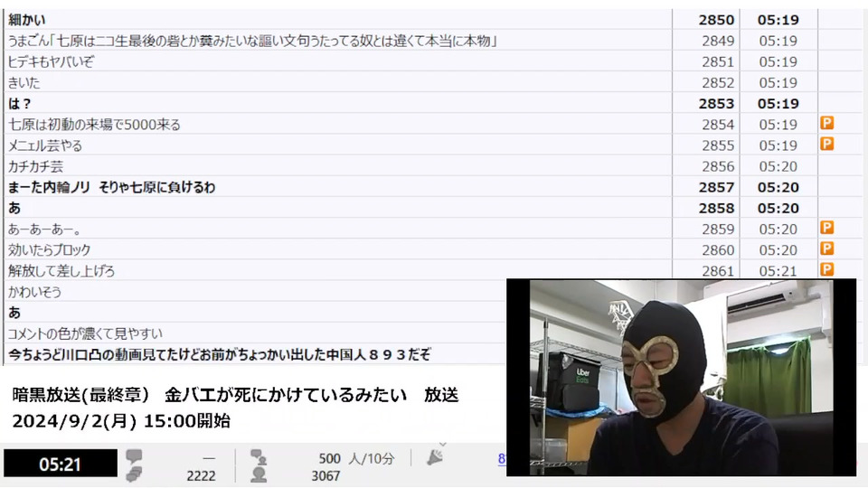
Task: Expand the small chevron above the megaphone
Action: 443,444
